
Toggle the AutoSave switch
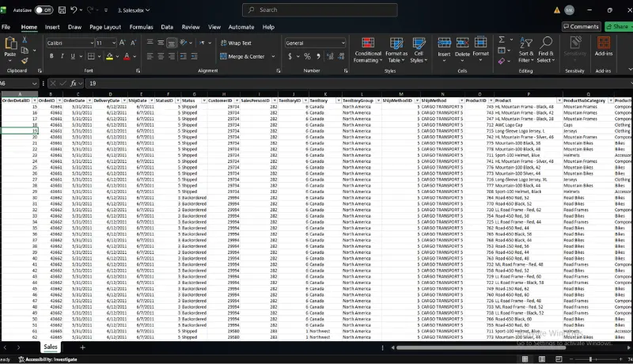44,10
